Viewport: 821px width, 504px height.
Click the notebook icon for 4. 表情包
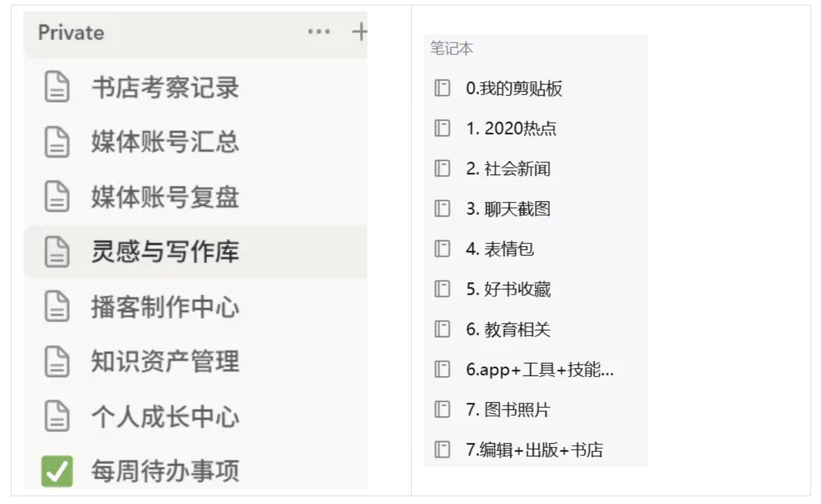pos(442,249)
